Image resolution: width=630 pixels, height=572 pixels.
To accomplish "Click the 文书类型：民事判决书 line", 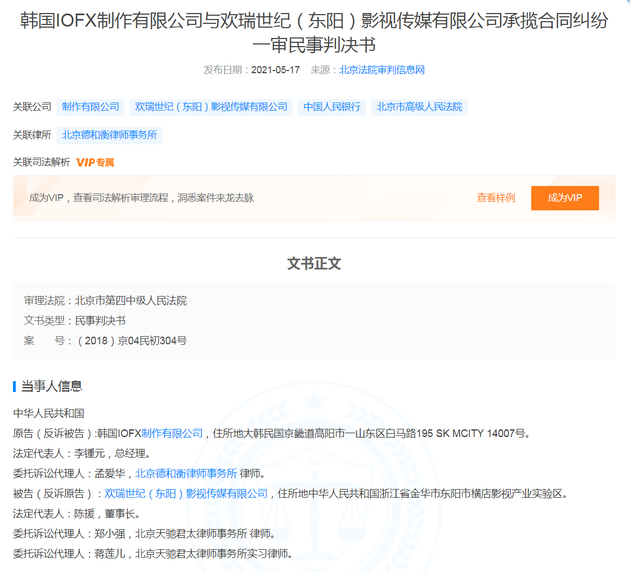I will coord(75,321).
